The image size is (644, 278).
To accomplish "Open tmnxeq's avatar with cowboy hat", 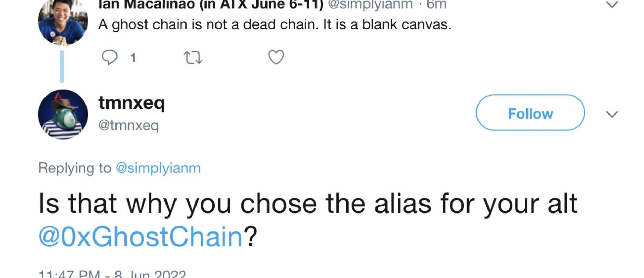I will 63,114.
